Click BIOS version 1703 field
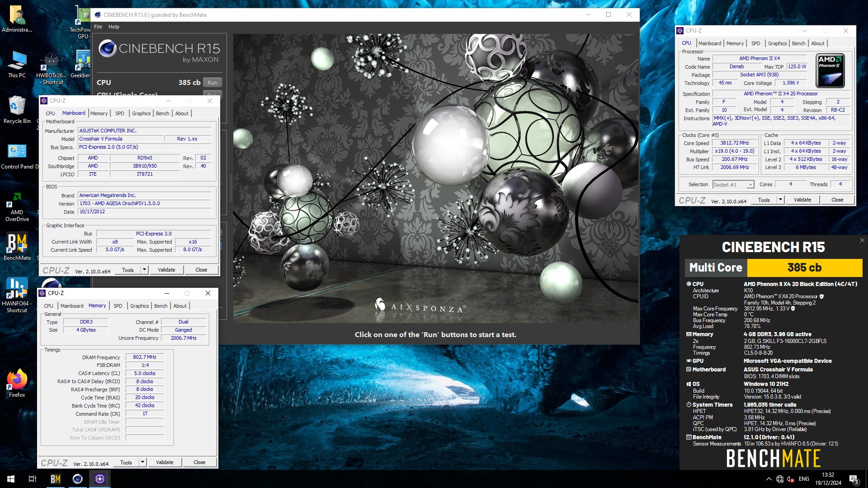Viewport: 868px width, 488px height. [x=144, y=203]
